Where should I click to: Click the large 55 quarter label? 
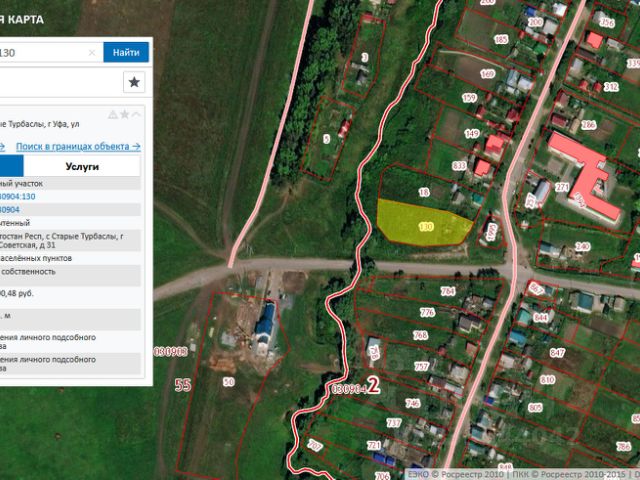[x=183, y=384]
